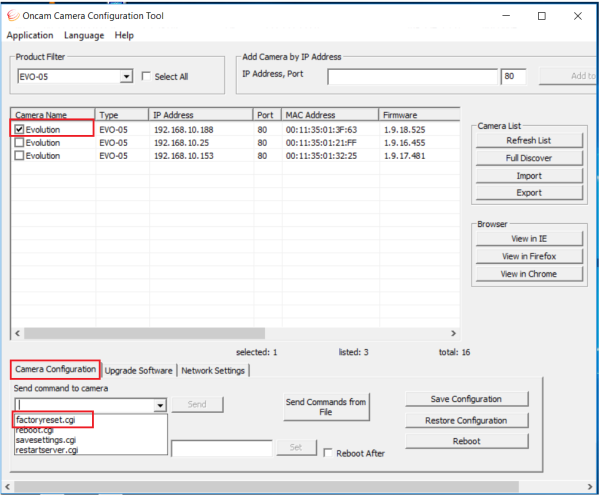The image size is (600, 497).
Task: Click firmware value 1.9.18.525
Action: 404,130
